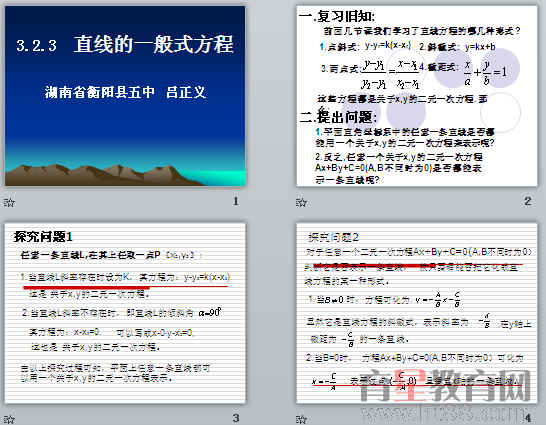Click heading 探究问题2 on slide 4

click(333, 237)
